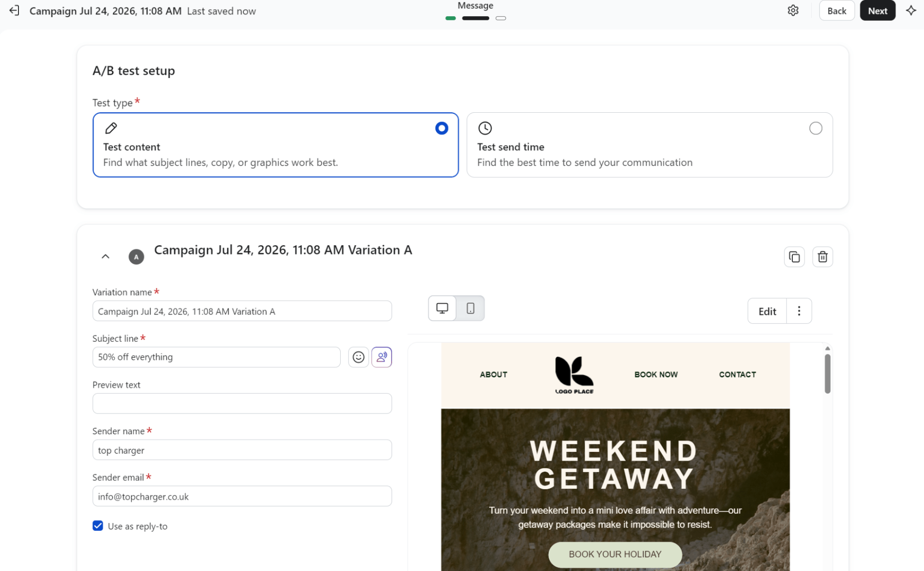This screenshot has width=924, height=571.
Task: Open the three-dot menu beside Edit
Action: coord(799,311)
